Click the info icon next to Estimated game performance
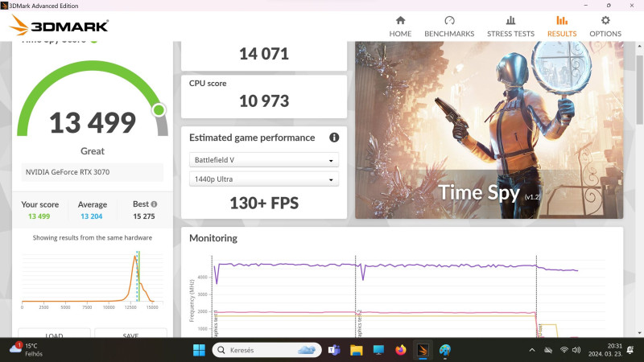This screenshot has width=644, height=362. pyautogui.click(x=334, y=138)
